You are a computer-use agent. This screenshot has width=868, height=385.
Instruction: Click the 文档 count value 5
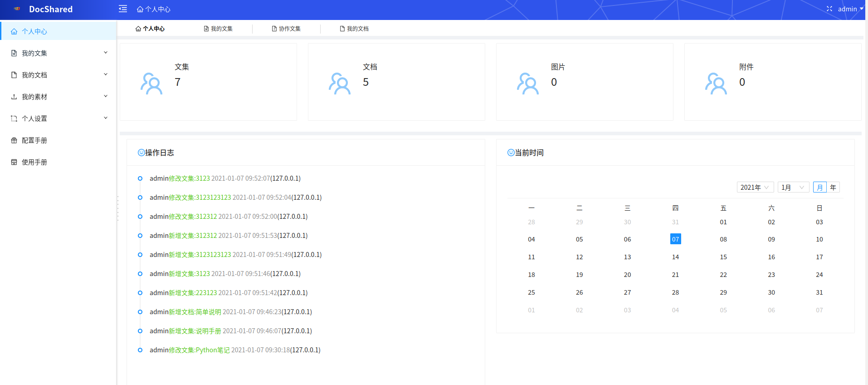(x=366, y=82)
